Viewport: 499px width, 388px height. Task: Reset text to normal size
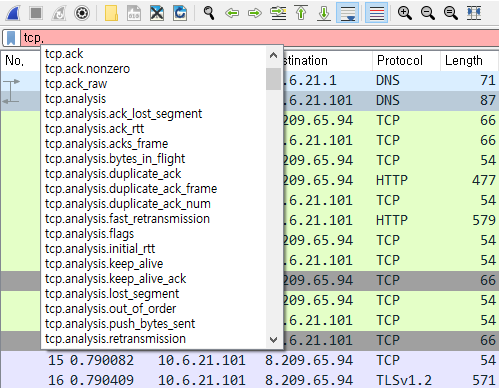point(451,13)
